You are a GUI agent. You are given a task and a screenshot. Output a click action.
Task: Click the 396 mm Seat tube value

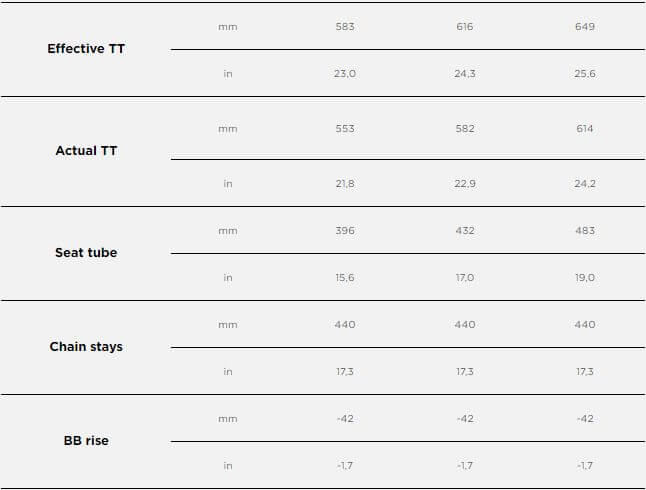(345, 231)
